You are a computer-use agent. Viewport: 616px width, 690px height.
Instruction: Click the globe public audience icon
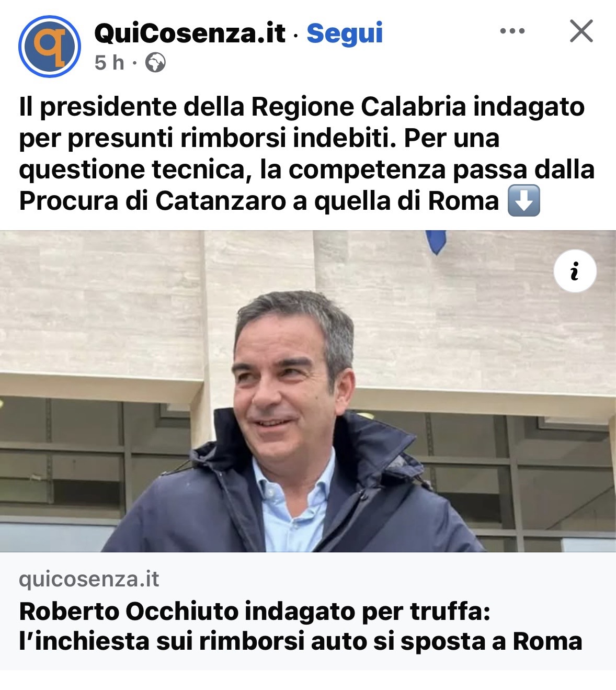coord(155,63)
